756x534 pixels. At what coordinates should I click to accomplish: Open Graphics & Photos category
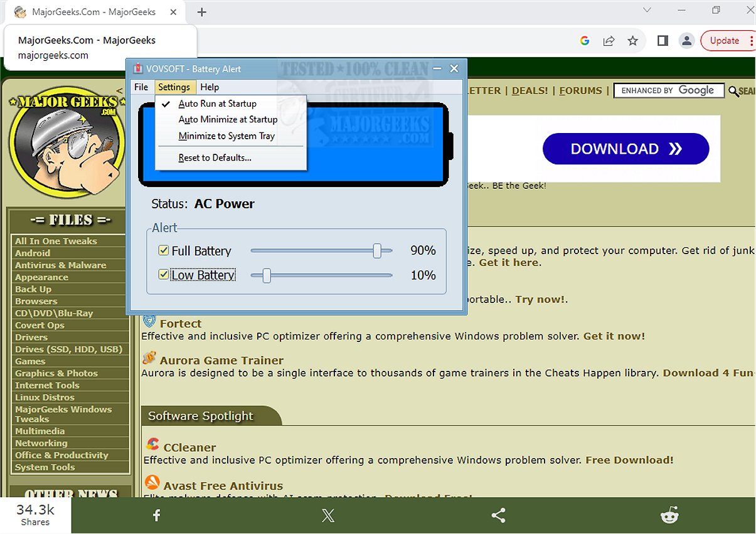point(56,373)
